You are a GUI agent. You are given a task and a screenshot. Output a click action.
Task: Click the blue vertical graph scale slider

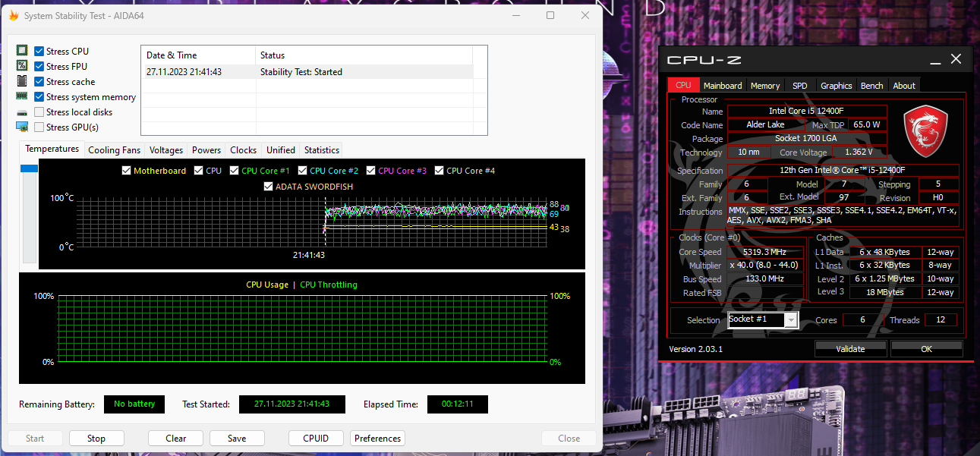29,168
